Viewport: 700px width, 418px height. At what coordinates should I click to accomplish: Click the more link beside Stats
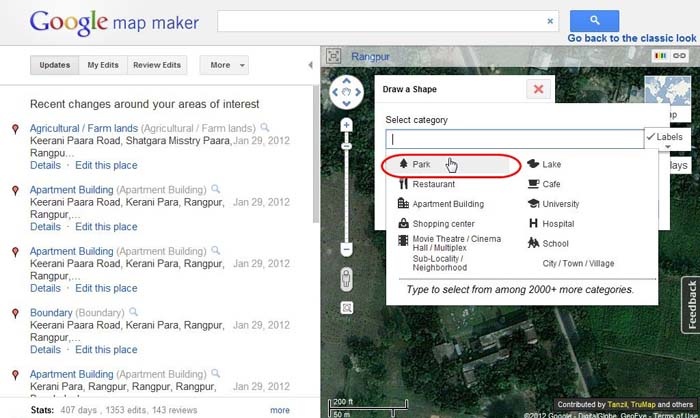coord(279,410)
